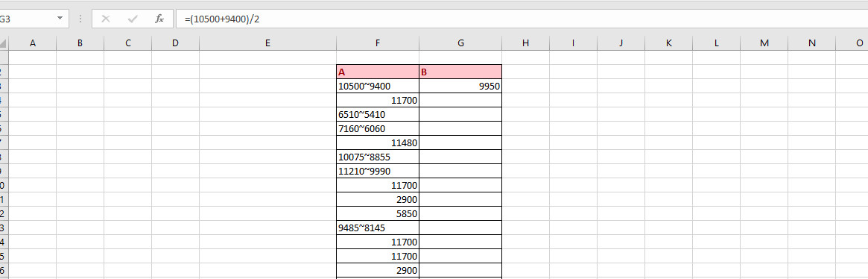The image size is (868, 279).
Task: Select cell containing 6510~5410
Action: click(x=378, y=114)
